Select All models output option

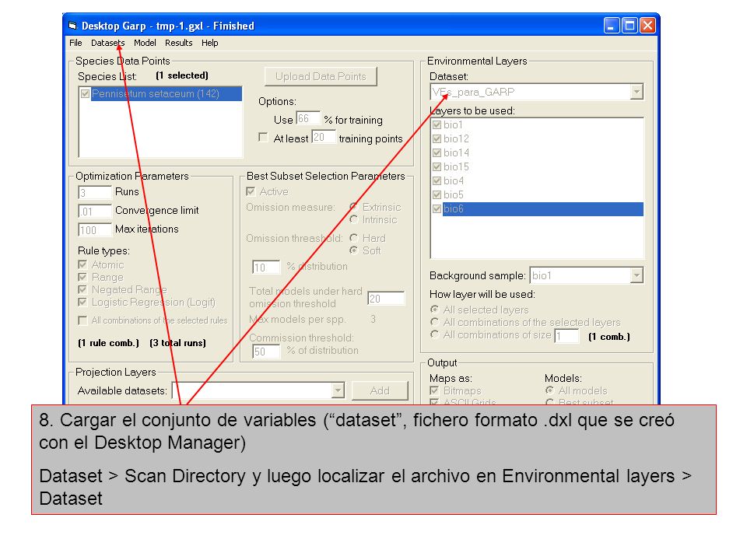click(550, 390)
